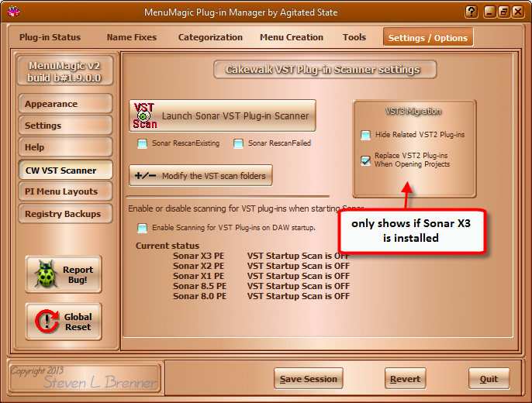Viewport: 532px width, 403px height.
Task: Open the Settings sidebar page
Action: tap(65, 126)
